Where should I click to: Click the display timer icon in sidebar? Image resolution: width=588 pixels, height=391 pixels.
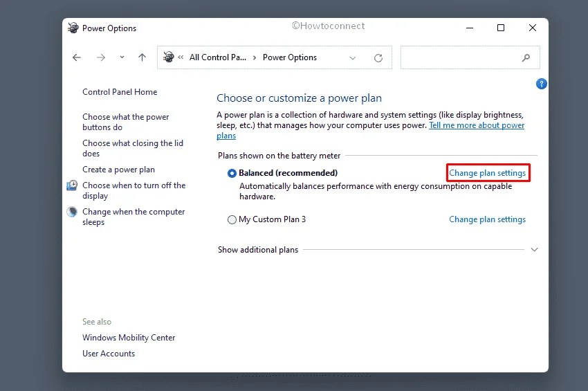tap(72, 185)
